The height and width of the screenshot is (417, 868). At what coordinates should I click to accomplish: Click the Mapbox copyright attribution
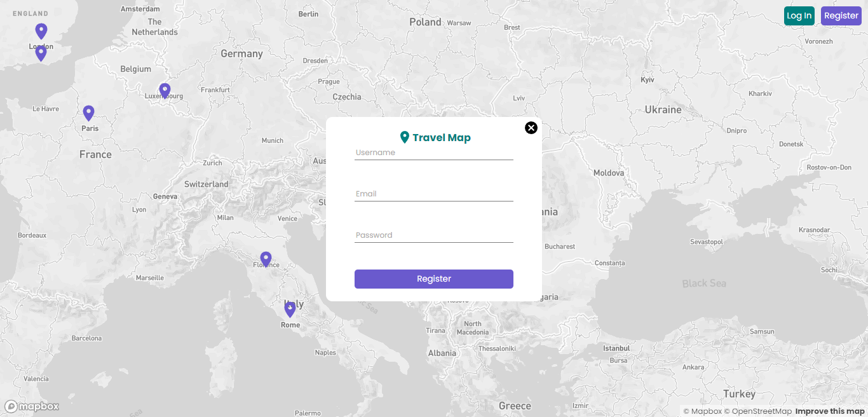click(x=703, y=411)
